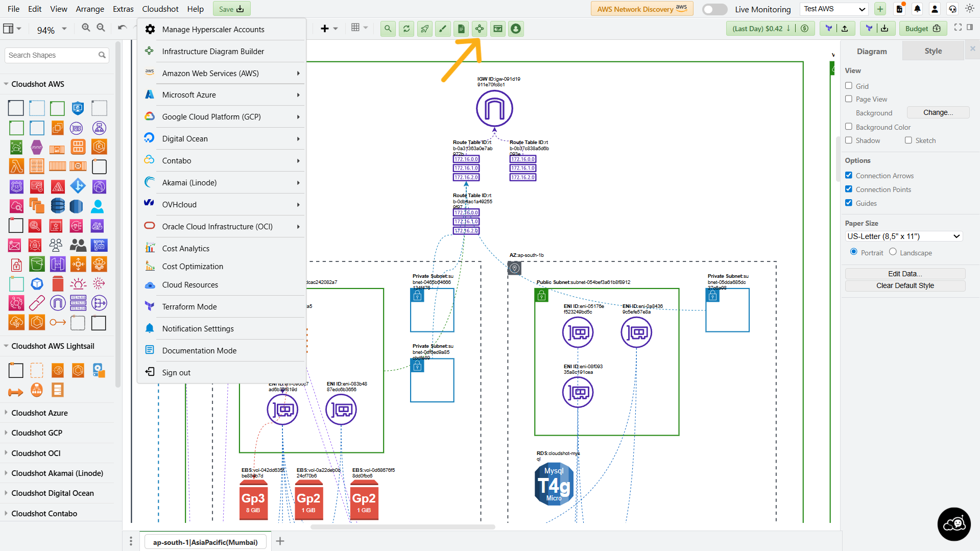Viewport: 980px width, 551px height.
Task: Click Clear Default Style button
Action: pyautogui.click(x=905, y=285)
